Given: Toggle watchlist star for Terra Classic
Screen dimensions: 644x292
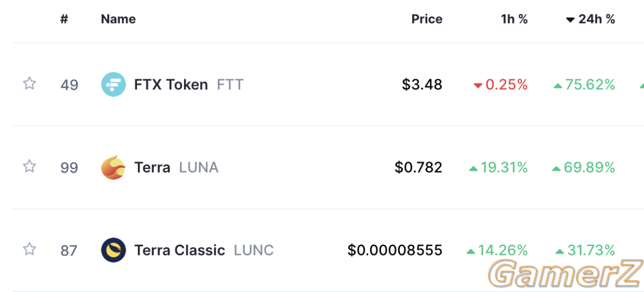Looking at the screenshot, I should pyautogui.click(x=29, y=249).
